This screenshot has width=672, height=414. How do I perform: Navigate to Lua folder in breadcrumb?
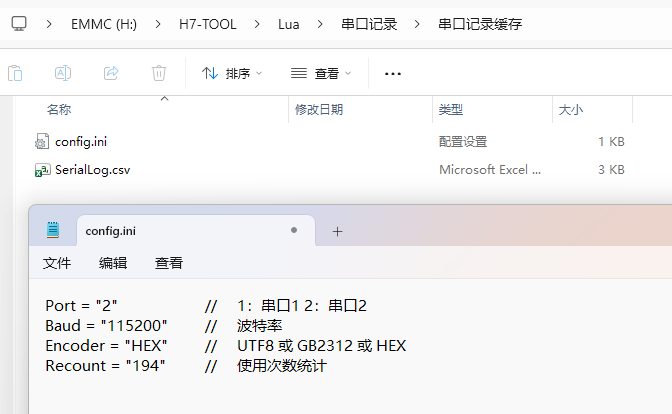[x=288, y=24]
